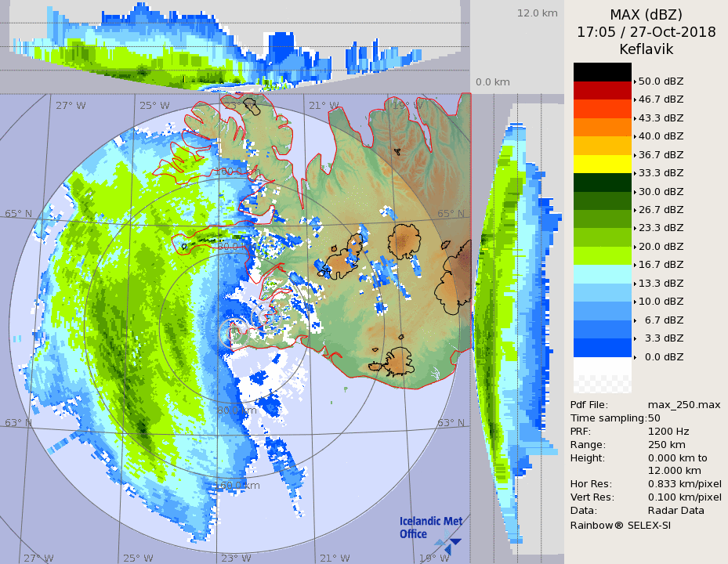
Task: Choose the lime green 16.7 dBZ swatch
Action: coord(602,256)
